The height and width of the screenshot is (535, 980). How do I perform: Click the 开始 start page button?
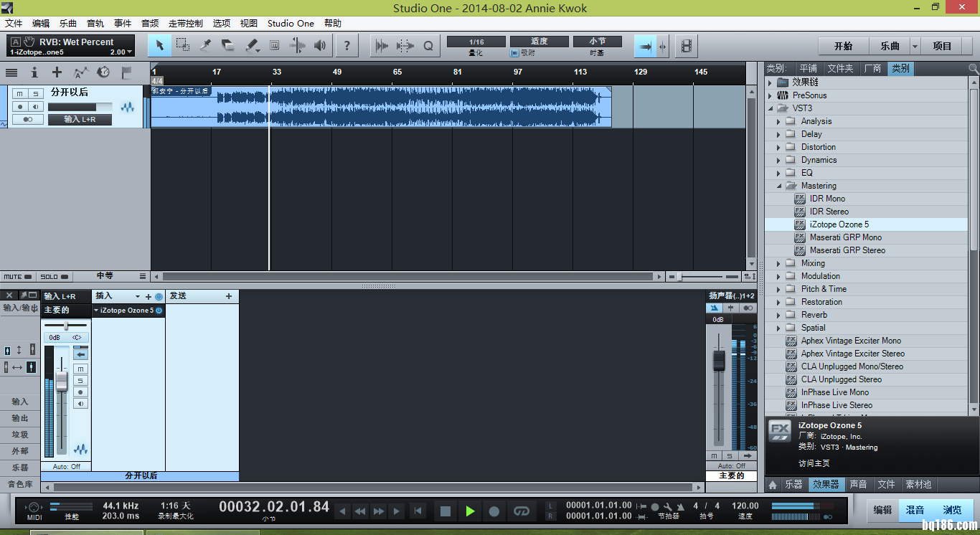click(x=844, y=46)
